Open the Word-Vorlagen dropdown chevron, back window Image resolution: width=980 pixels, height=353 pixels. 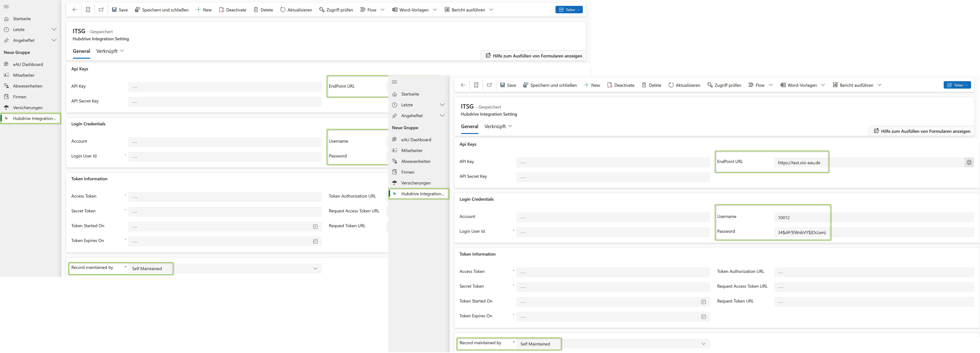[x=435, y=10]
